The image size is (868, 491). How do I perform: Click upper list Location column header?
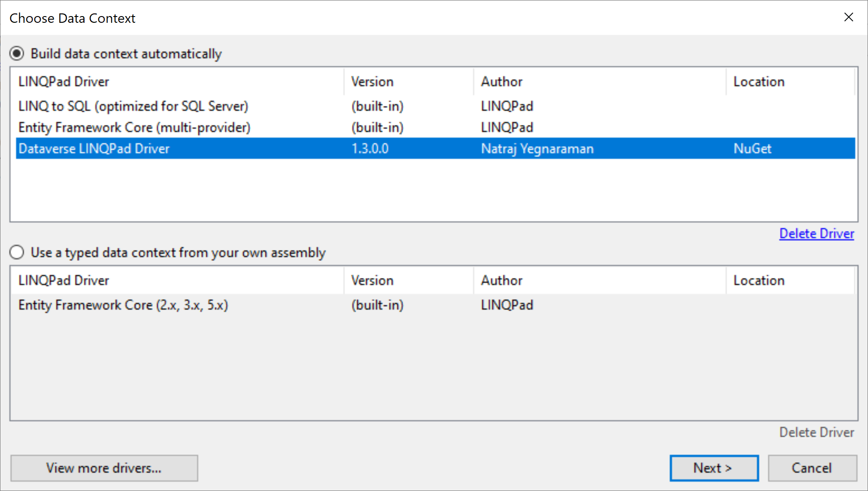(789, 82)
